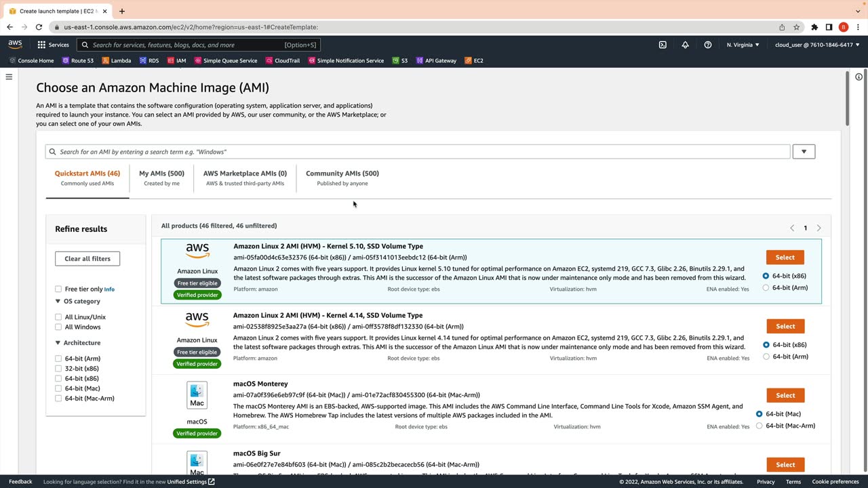The image size is (868, 488).
Task: Open the Chrome profile avatar
Action: tap(844, 27)
